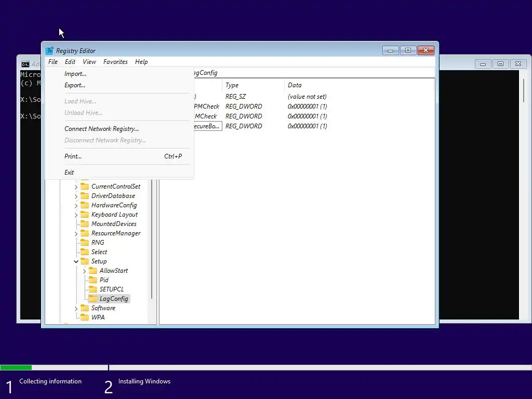Open the File menu
The height and width of the screenshot is (399, 532).
[53, 62]
